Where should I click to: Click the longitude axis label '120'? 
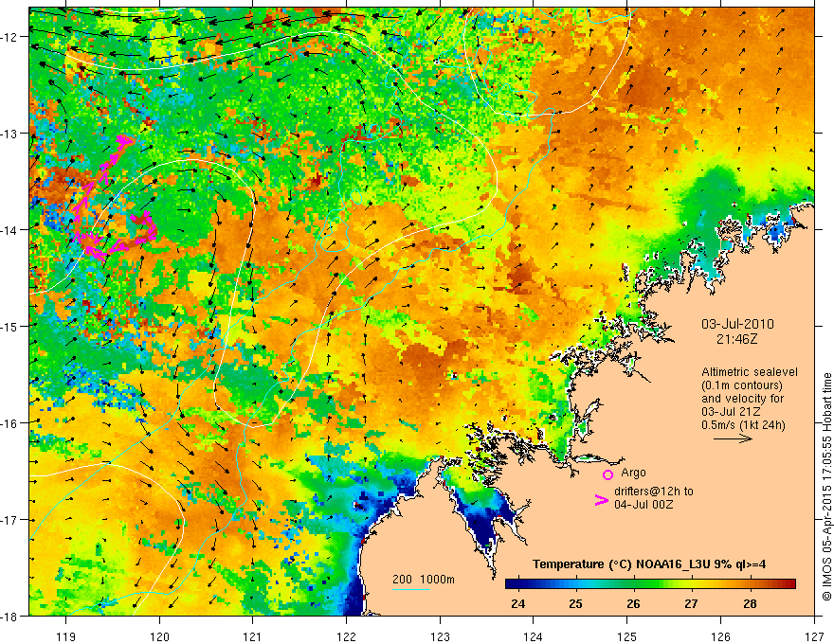coord(159,636)
